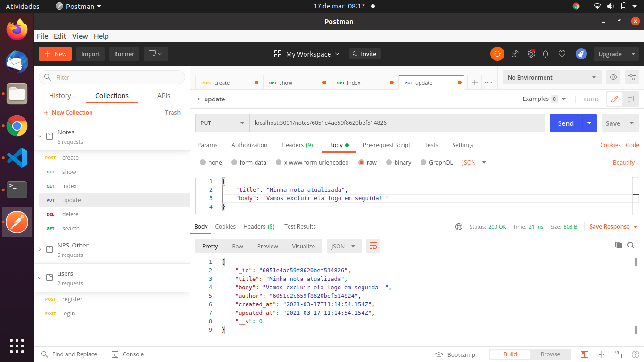Search the response with magnifier icon
The width and height of the screenshot is (644, 362).
click(631, 245)
